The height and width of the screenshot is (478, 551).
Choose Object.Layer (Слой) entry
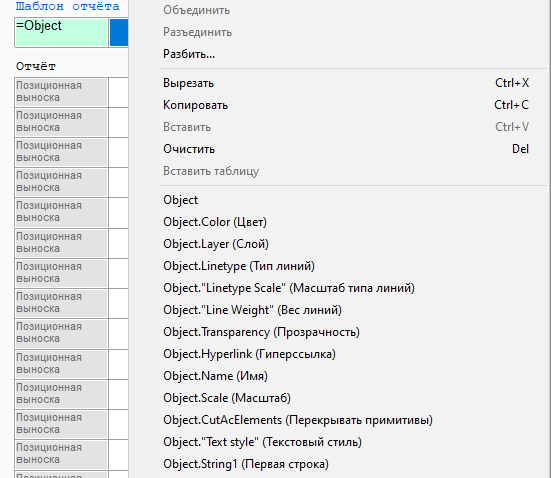(353, 244)
